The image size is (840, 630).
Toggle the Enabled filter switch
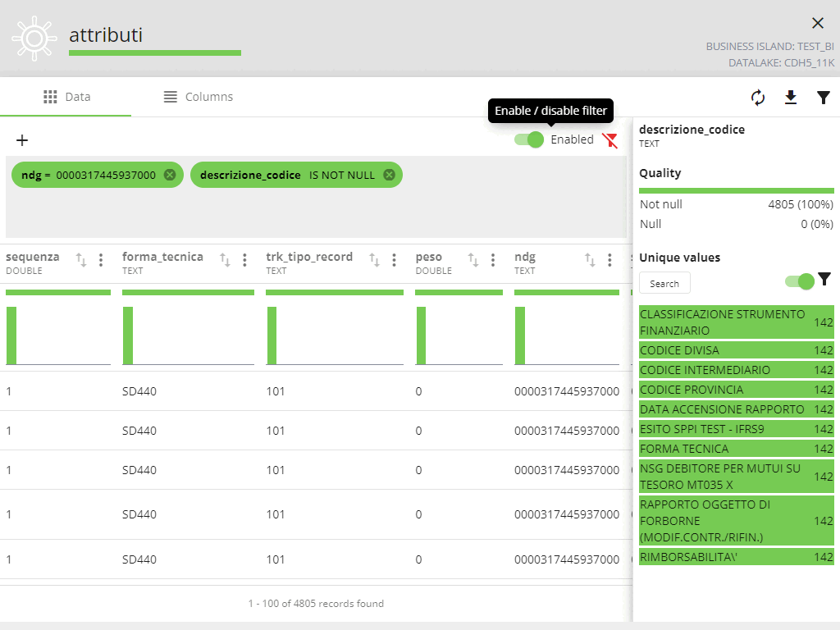[x=529, y=139]
